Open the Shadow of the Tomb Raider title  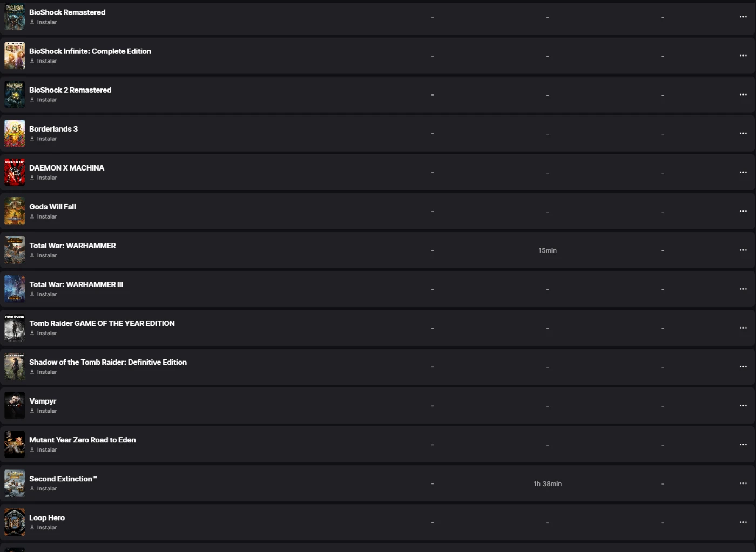[108, 362]
